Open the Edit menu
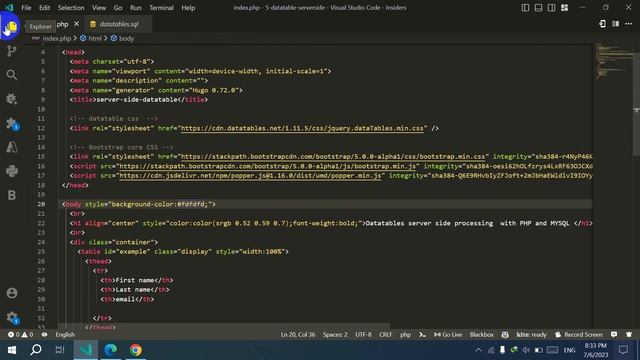The width and height of the screenshot is (640, 360). (x=44, y=8)
